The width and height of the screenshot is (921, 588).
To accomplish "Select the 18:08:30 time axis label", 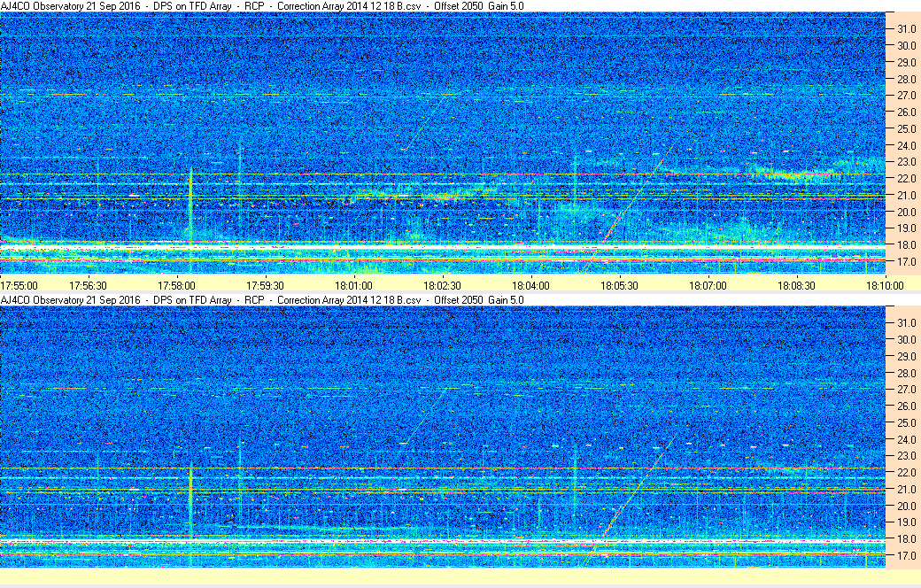I will tap(796, 286).
